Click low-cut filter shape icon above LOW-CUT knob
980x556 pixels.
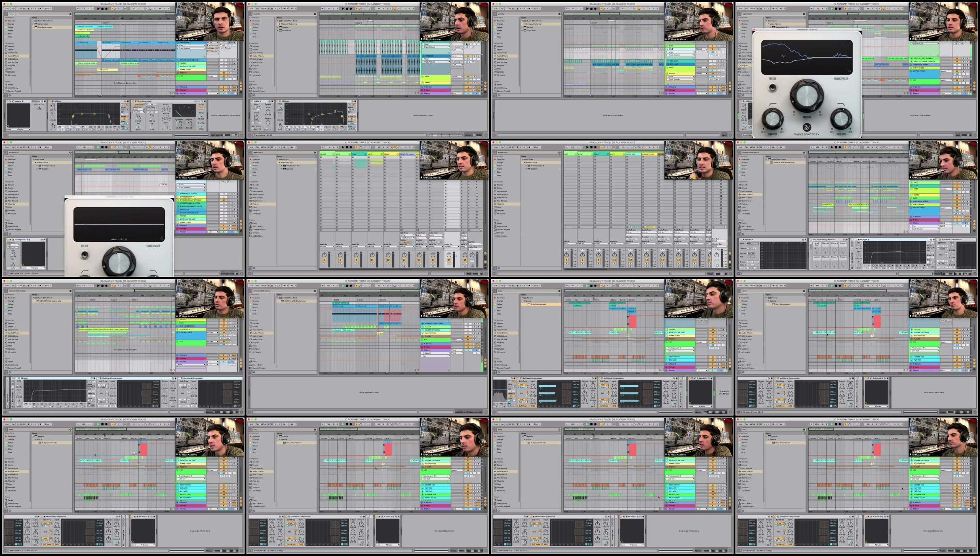[x=772, y=105]
